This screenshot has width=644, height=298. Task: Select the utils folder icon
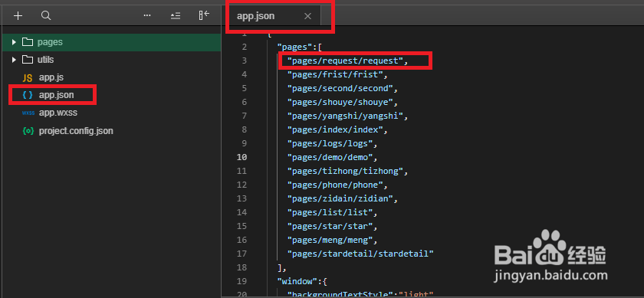pos(28,60)
